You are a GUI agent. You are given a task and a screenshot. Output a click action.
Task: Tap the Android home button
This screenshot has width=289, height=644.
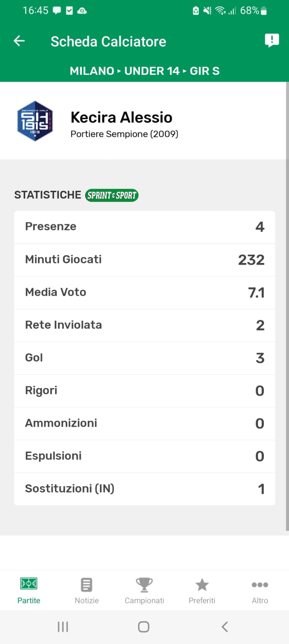click(144, 627)
